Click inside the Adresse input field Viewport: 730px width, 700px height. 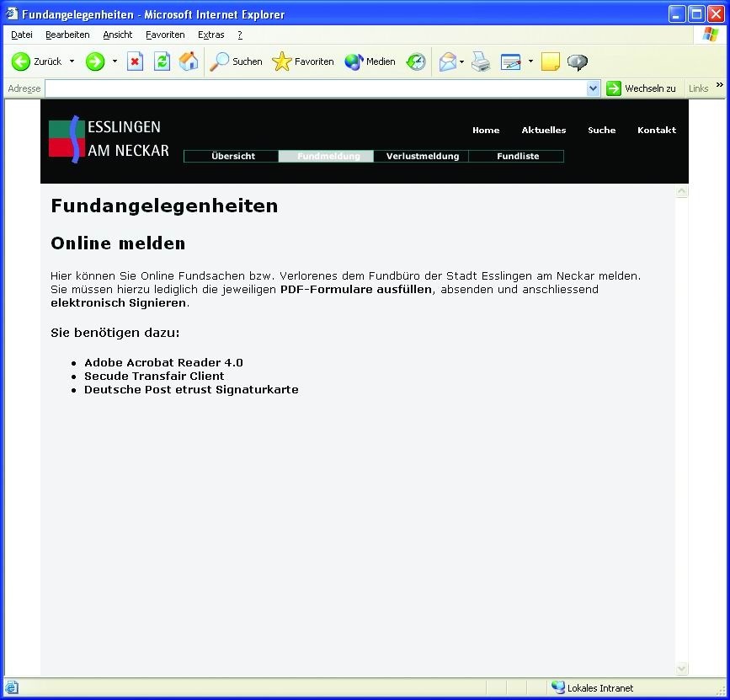[316, 88]
